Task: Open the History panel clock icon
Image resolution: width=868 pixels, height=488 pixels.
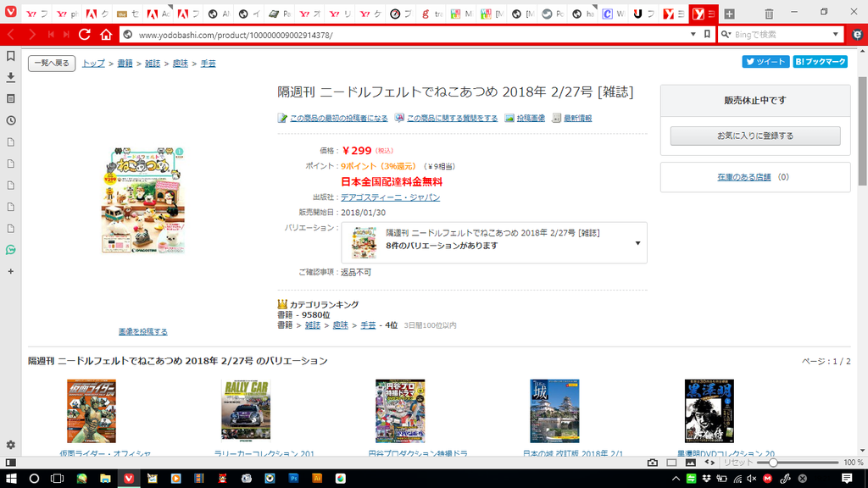Action: click(x=10, y=120)
